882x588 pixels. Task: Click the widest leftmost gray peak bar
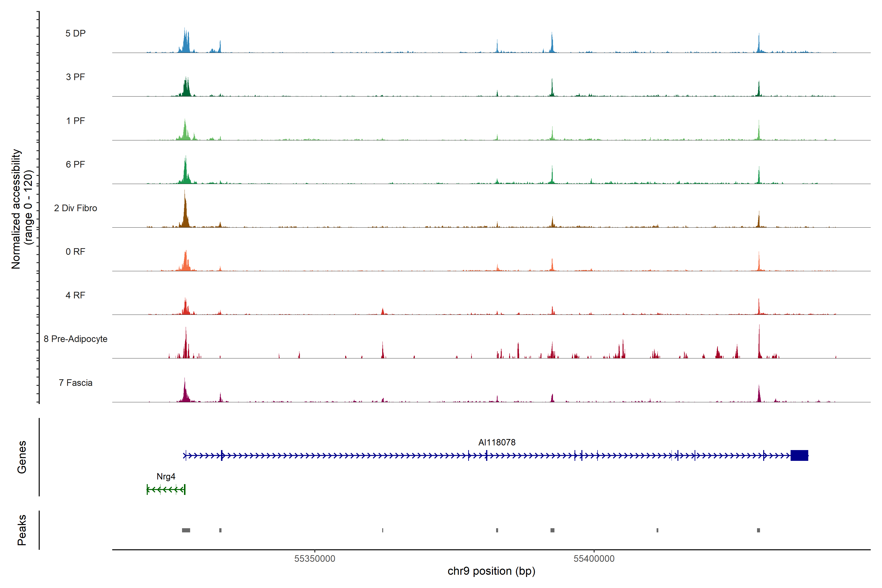pos(186,530)
